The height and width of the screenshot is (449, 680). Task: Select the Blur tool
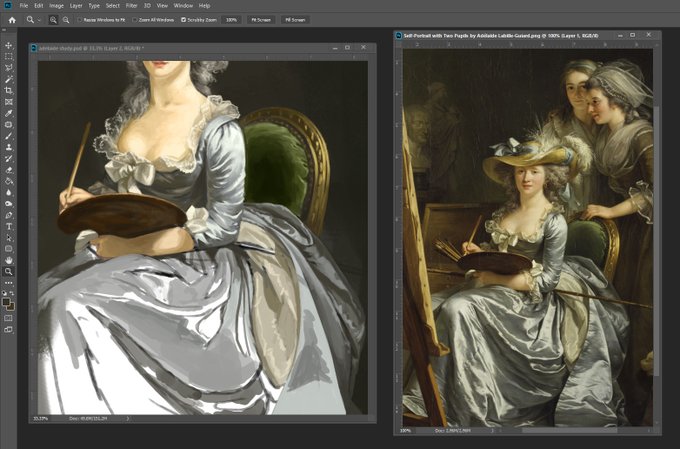tap(8, 192)
